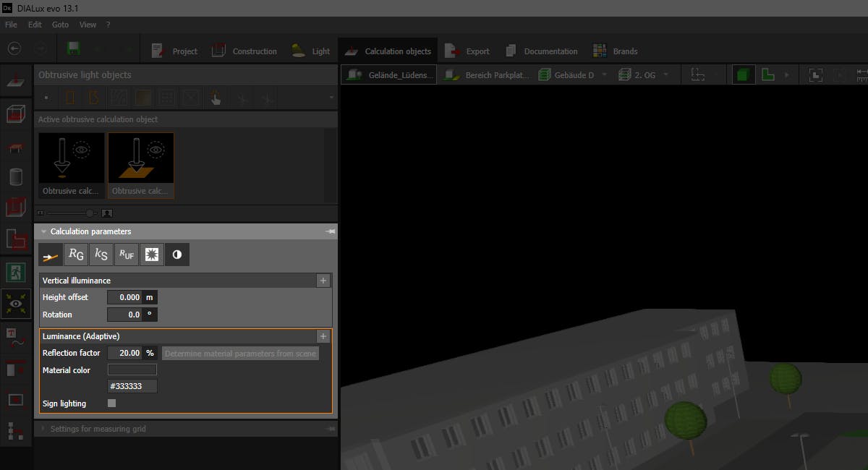Open the red floor plan shape tool
Image resolution: width=868 pixels, height=470 pixels.
(16, 238)
